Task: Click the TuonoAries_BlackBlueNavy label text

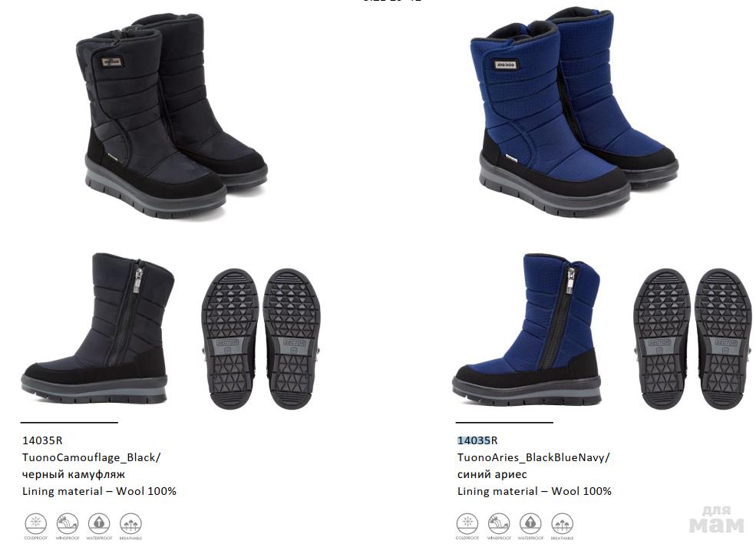Action: click(533, 457)
